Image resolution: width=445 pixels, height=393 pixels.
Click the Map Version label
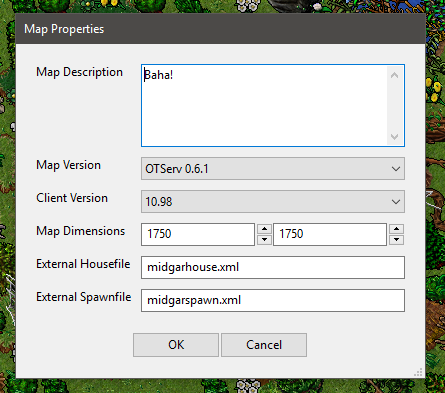(x=68, y=165)
